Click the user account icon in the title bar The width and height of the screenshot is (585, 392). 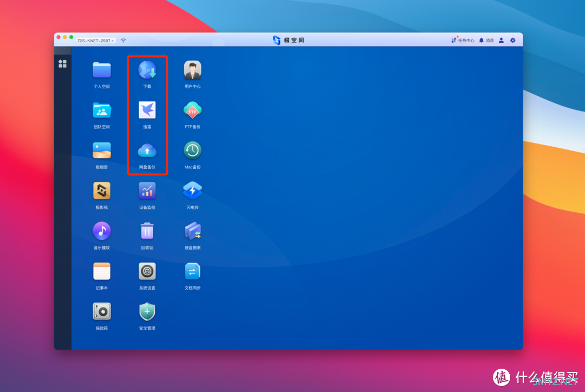[502, 40]
